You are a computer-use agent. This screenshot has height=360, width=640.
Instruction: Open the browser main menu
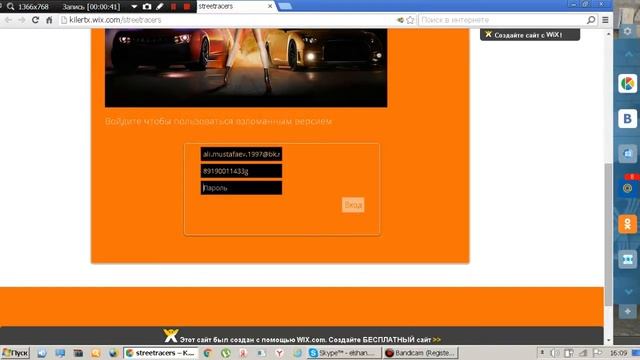pos(605,20)
